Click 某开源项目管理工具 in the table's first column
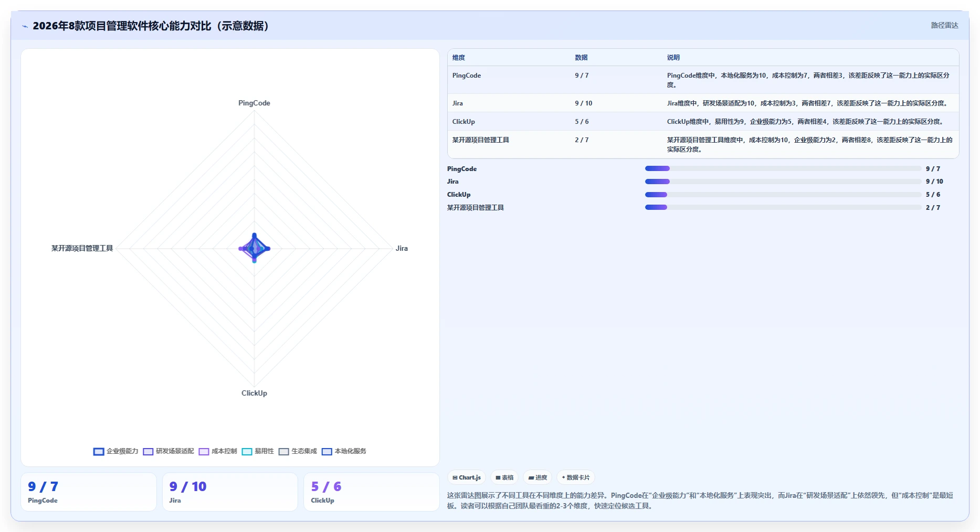The height and width of the screenshot is (532, 980). (481, 140)
